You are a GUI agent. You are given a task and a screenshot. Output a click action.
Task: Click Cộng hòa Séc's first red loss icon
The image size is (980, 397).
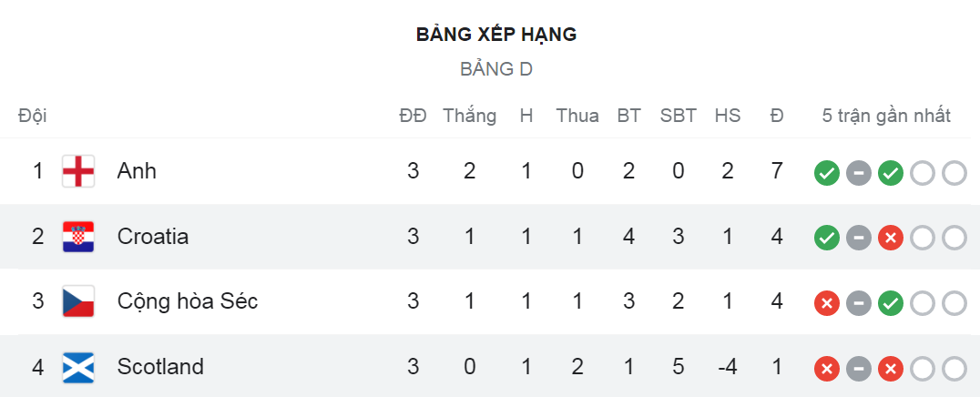826,303
